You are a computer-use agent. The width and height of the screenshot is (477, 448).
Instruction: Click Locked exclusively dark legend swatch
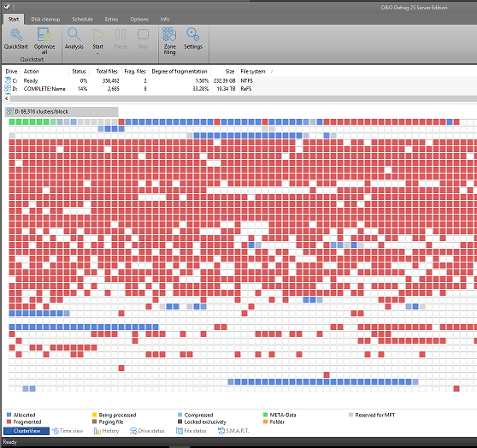click(x=180, y=421)
